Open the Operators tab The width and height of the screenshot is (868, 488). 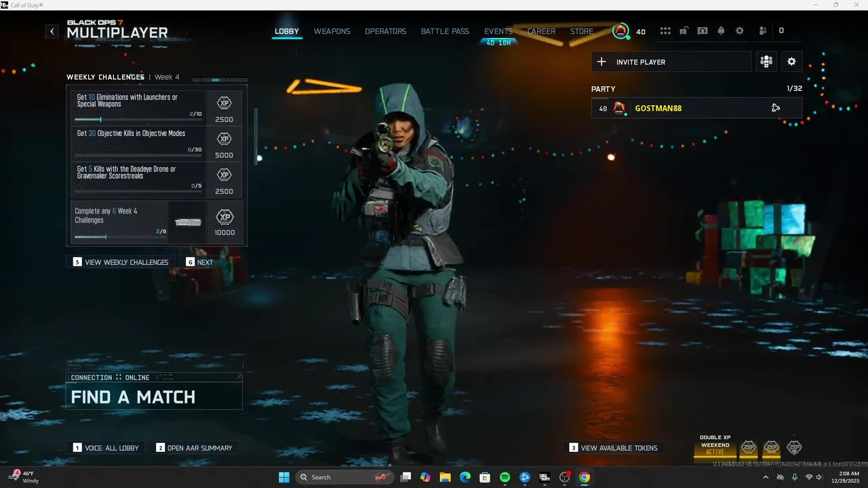pos(385,31)
